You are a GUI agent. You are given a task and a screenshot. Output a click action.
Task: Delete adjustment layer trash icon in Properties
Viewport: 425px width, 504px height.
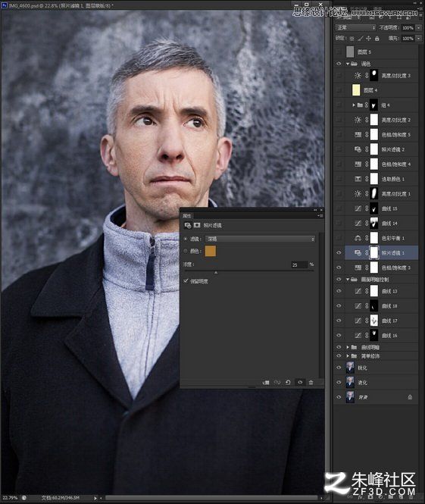pos(311,383)
